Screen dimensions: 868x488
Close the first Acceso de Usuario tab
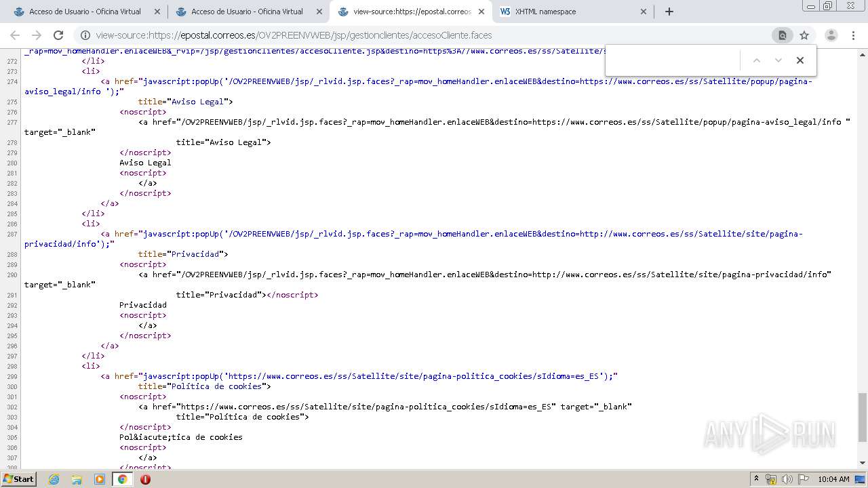coord(157,12)
